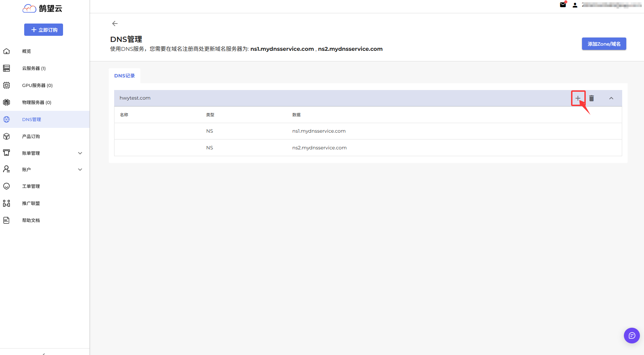
Task: Collapse the hwytest.com zone records
Action: (x=611, y=98)
